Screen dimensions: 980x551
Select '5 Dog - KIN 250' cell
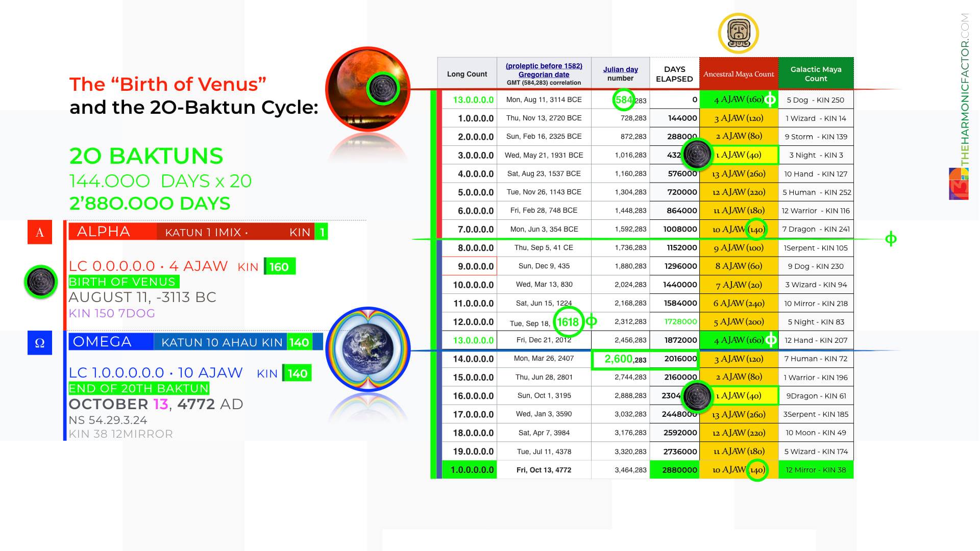coord(816,100)
